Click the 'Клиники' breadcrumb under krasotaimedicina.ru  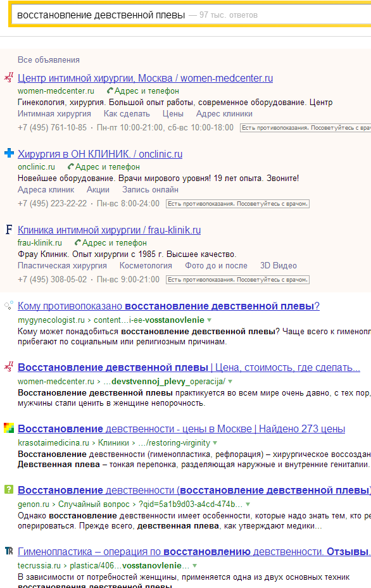tap(113, 443)
